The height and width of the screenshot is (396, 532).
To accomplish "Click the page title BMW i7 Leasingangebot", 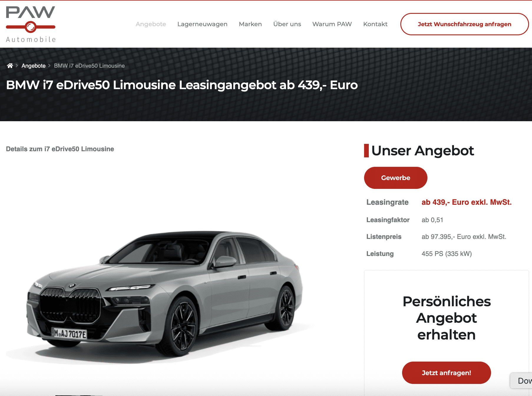I will click(182, 85).
